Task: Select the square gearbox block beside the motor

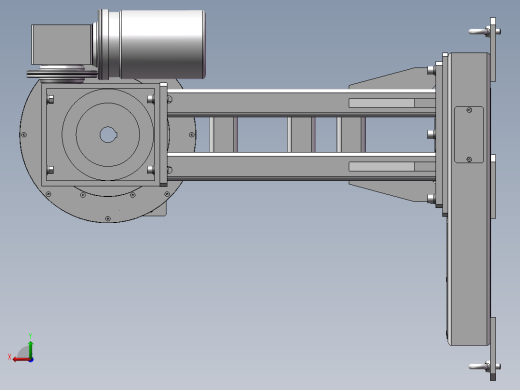Action: (x=62, y=44)
